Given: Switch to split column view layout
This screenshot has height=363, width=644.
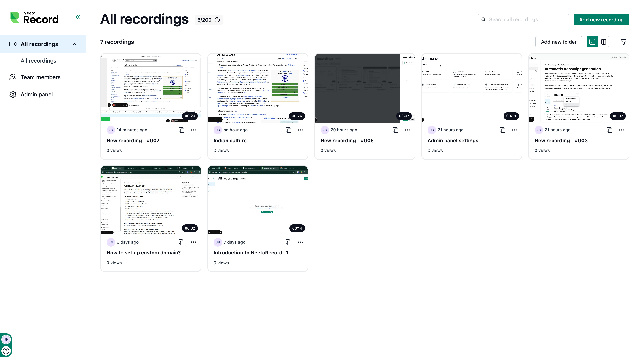Looking at the screenshot, I should pos(603,42).
